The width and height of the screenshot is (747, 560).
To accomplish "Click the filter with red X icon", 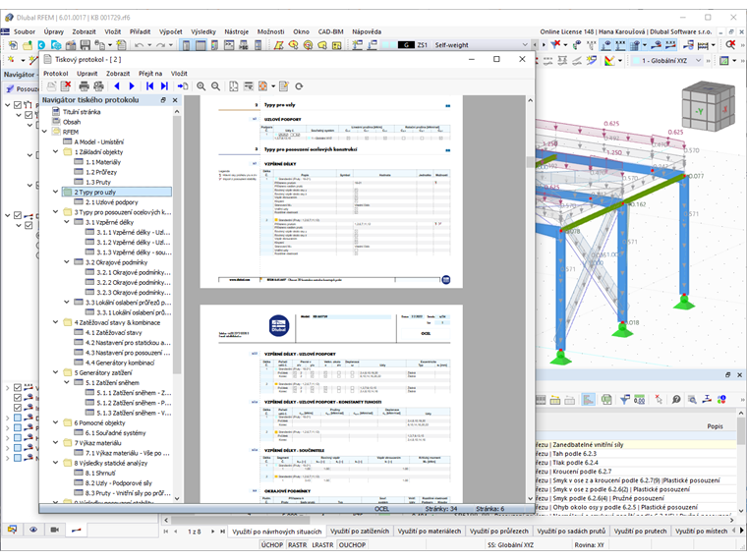I will [556, 45].
